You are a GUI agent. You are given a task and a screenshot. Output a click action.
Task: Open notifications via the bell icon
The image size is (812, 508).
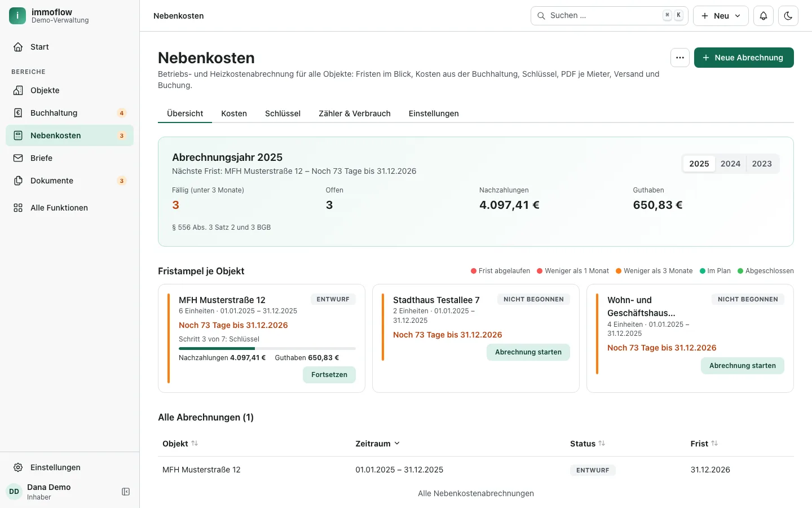764,16
